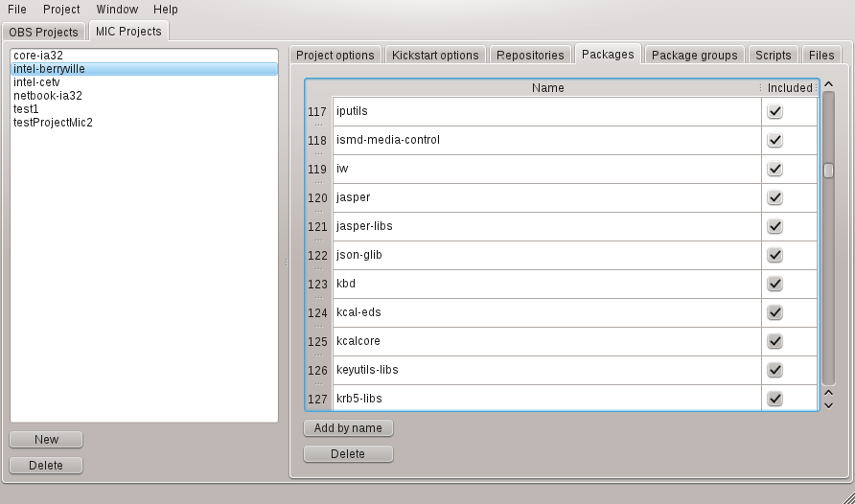Click New project button
This screenshot has width=855, height=504.
point(46,439)
